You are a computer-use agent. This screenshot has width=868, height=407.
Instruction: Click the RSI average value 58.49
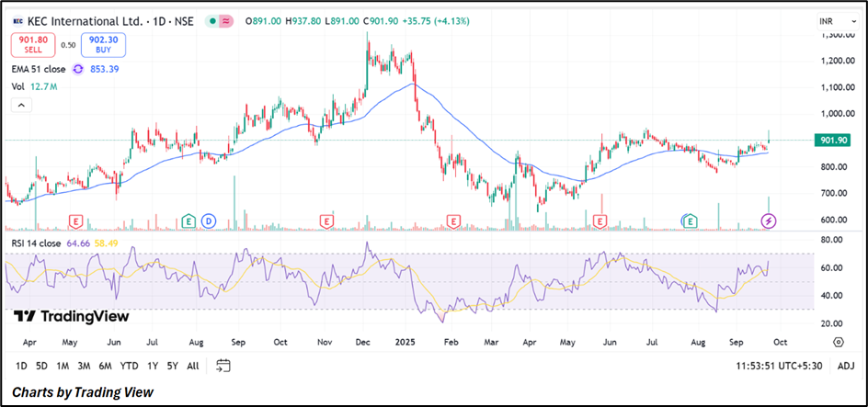(x=107, y=243)
